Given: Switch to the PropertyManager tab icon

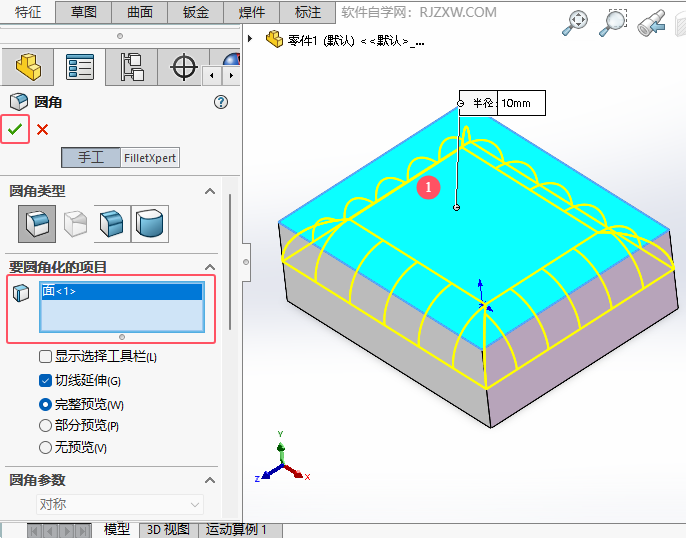Looking at the screenshot, I should click(x=80, y=67).
